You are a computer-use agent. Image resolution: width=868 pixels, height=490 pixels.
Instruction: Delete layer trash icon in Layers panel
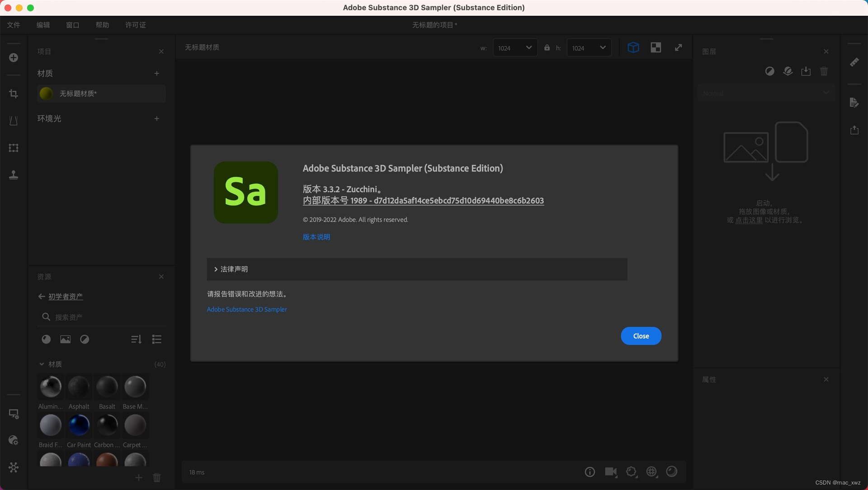click(824, 71)
